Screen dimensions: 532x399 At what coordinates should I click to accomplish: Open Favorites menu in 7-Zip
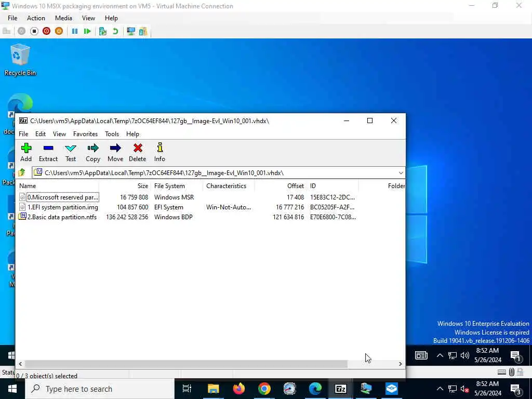(86, 134)
